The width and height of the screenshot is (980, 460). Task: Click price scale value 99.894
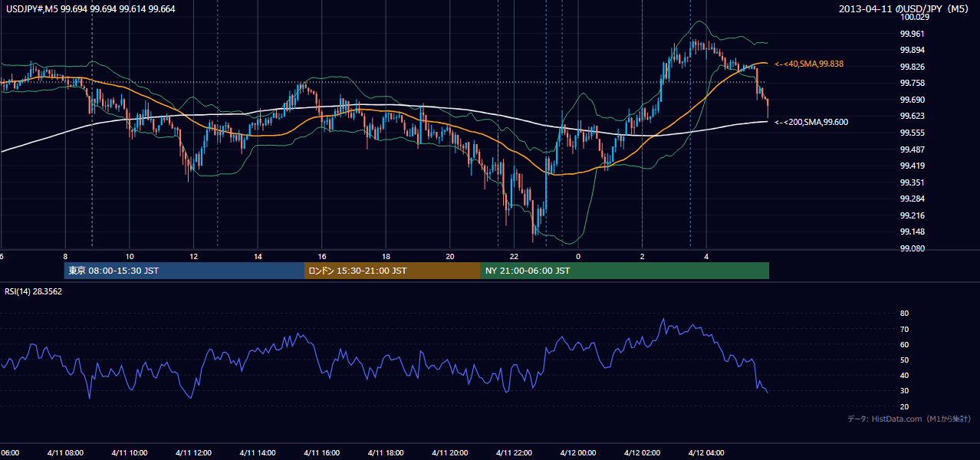point(912,50)
